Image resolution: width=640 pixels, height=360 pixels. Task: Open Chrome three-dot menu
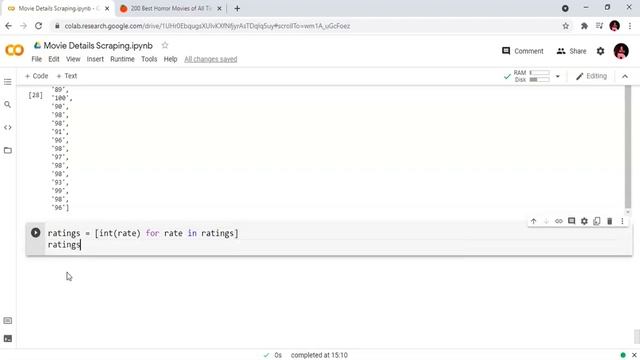(x=630, y=26)
